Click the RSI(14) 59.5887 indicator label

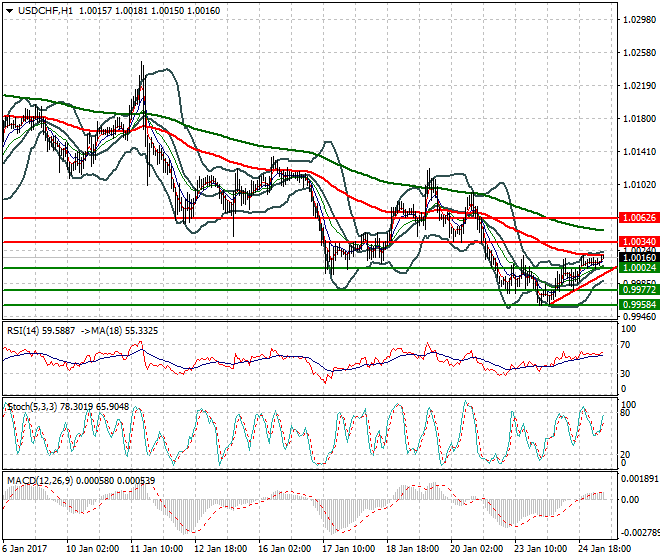coord(41,331)
